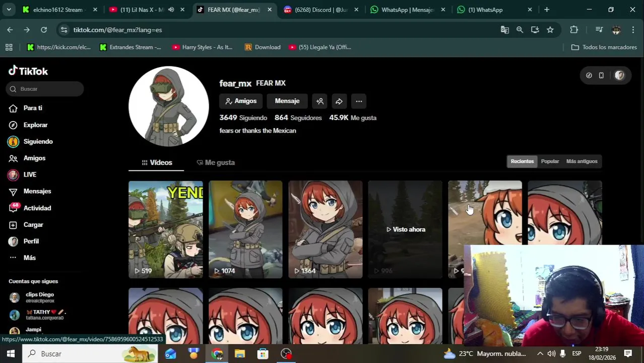Open the Amigos sidebar section
644x363 pixels.
pyautogui.click(x=27, y=158)
